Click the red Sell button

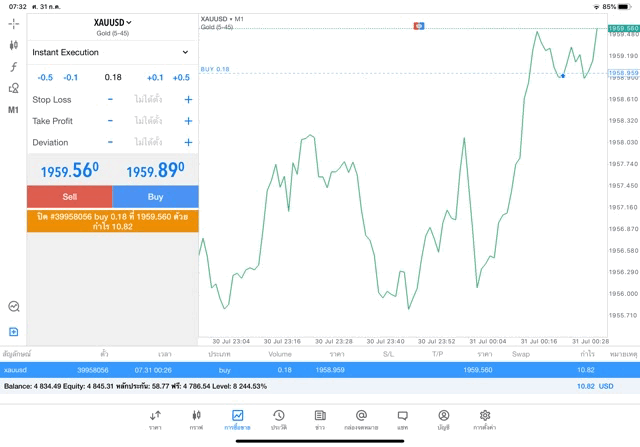coord(70,197)
